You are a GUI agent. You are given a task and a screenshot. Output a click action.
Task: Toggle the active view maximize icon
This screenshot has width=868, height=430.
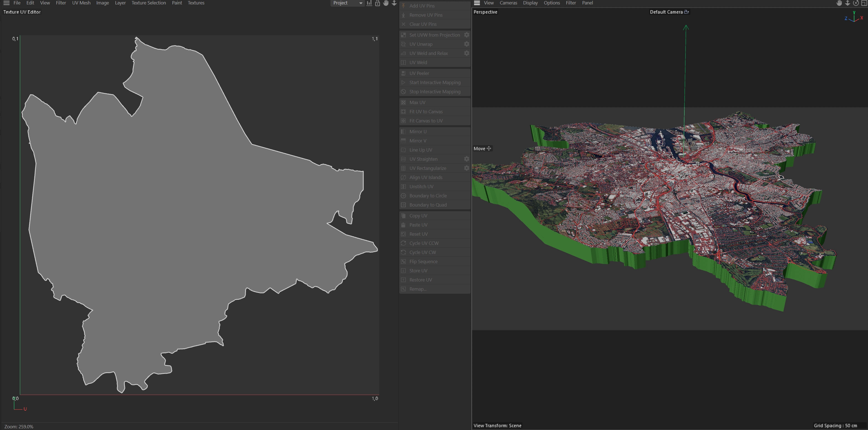[x=864, y=3]
